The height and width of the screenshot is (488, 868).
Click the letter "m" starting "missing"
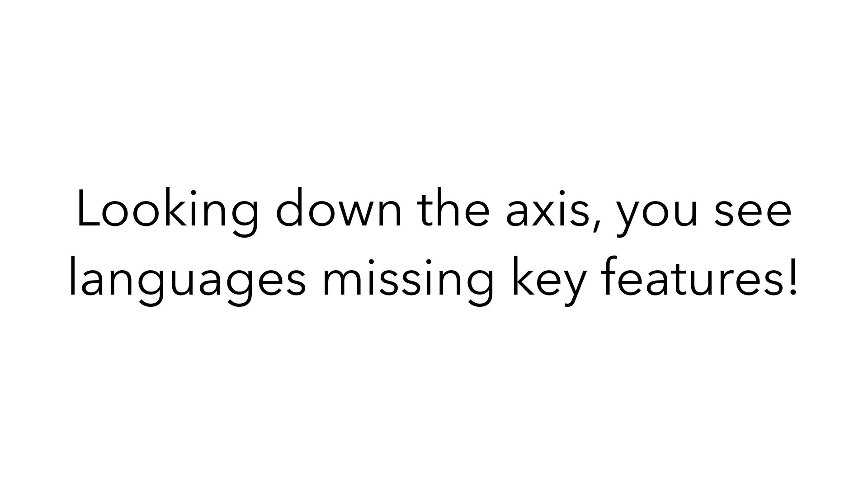tap(343, 282)
